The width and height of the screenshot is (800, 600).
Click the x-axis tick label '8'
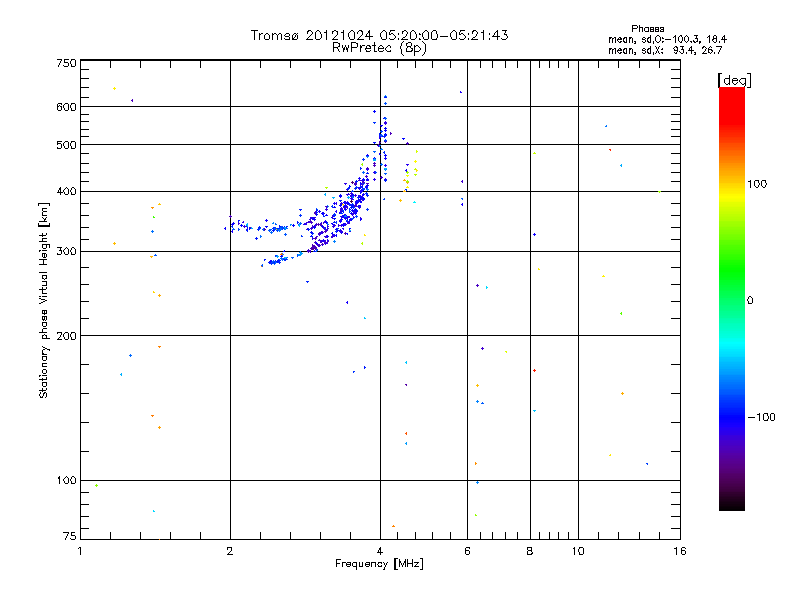tap(530, 551)
